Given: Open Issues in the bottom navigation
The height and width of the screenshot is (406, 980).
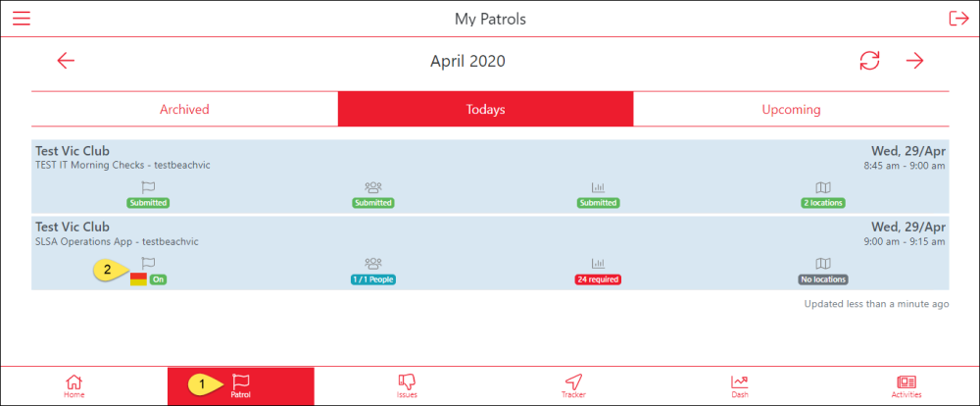Looking at the screenshot, I should point(407,386).
